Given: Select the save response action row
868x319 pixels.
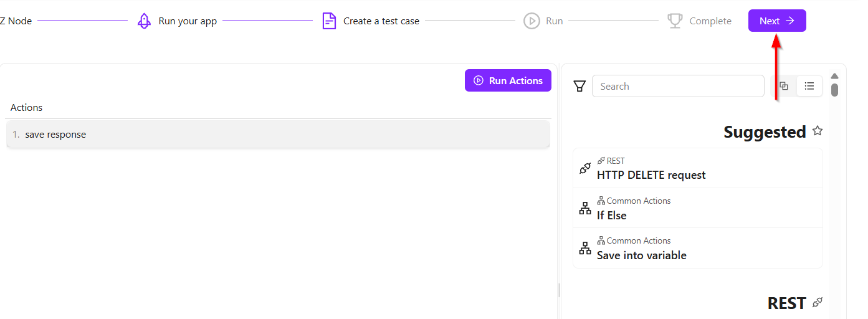Looking at the screenshot, I should pos(277,135).
